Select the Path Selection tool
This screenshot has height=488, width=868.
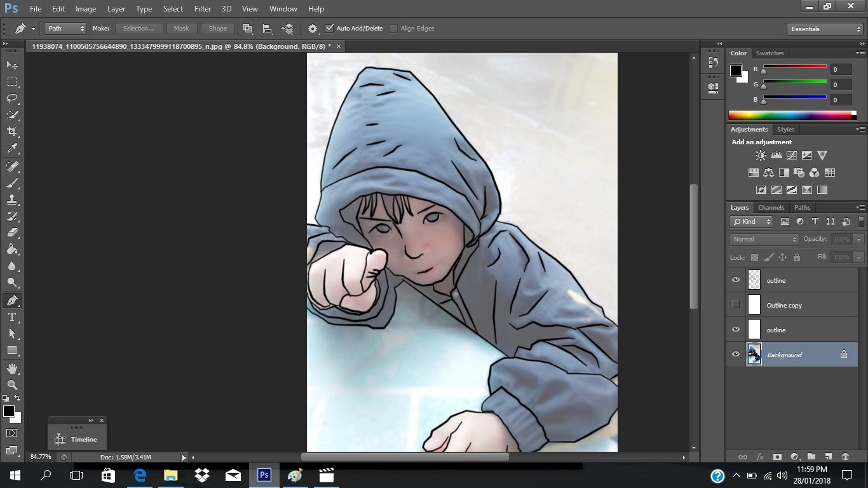coord(12,334)
